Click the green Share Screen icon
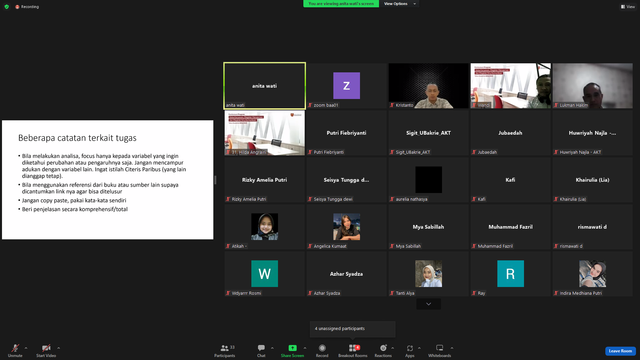640x360 pixels. [x=292, y=348]
